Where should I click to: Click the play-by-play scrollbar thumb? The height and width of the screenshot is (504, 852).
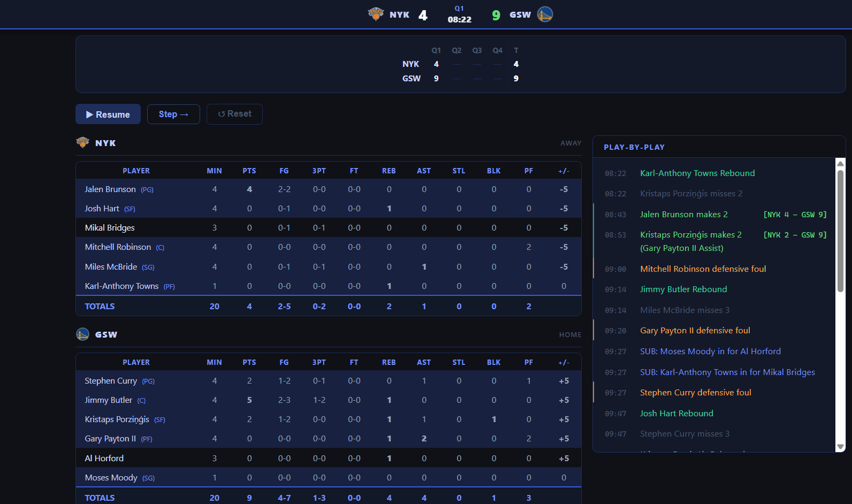click(840, 230)
